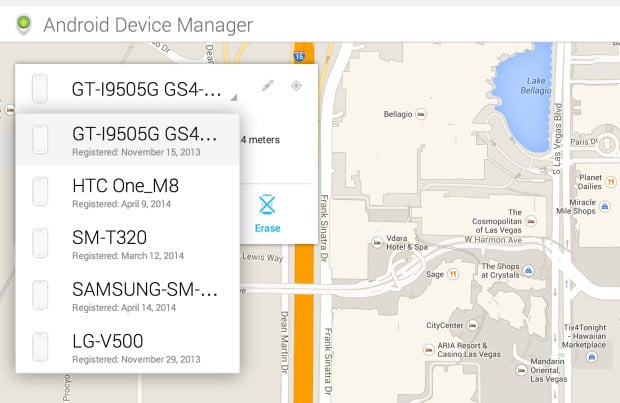Click Tix4Tonight Hawaiian Marketplace marker icon

(x=592, y=357)
